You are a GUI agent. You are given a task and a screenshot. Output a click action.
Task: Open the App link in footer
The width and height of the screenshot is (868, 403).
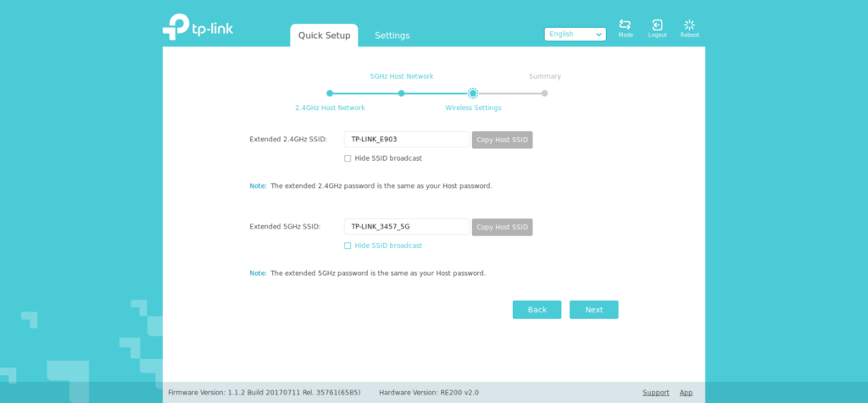(x=686, y=393)
